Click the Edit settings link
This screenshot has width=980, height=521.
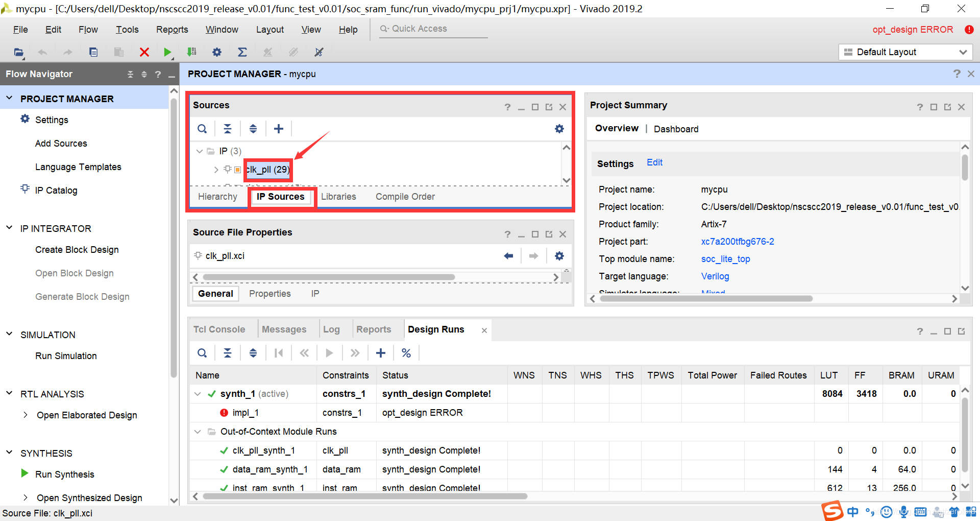tap(654, 162)
